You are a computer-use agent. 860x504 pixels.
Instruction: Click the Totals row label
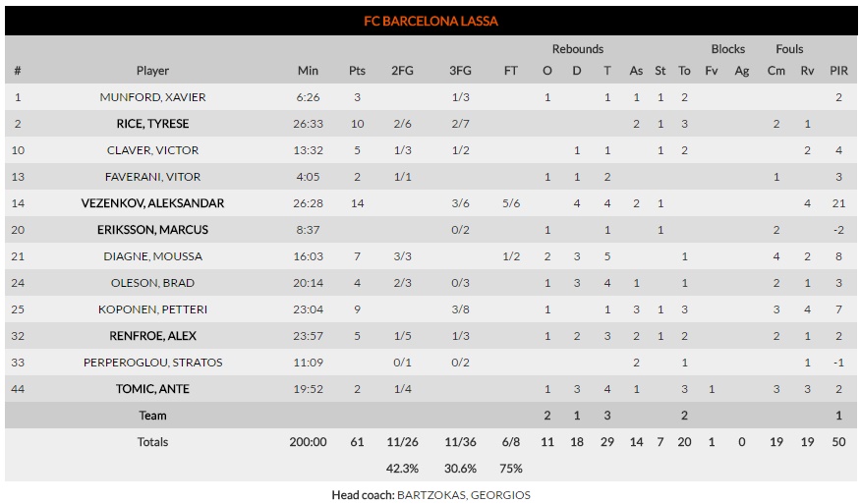click(x=152, y=442)
